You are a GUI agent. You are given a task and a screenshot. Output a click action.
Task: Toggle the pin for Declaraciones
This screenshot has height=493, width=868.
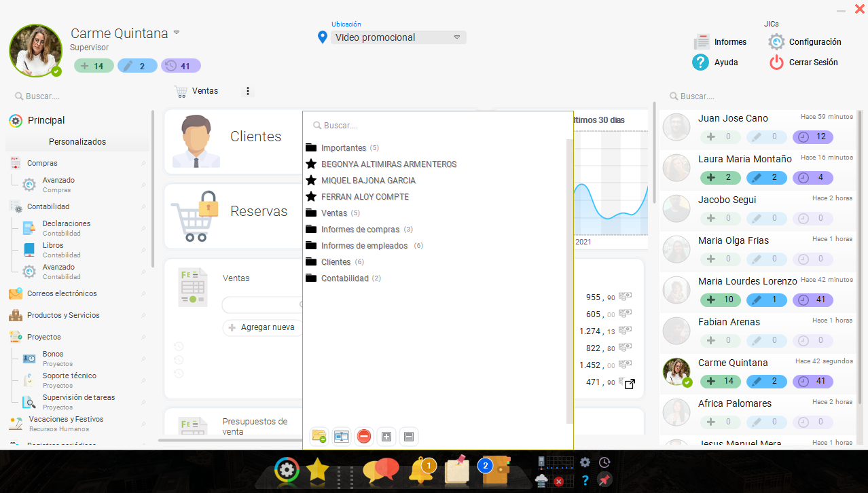click(x=143, y=229)
